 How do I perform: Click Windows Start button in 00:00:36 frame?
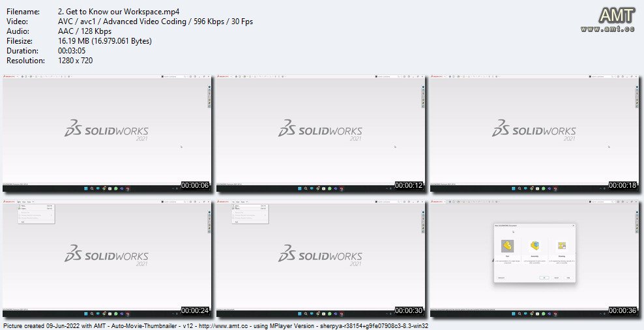[x=514, y=314]
